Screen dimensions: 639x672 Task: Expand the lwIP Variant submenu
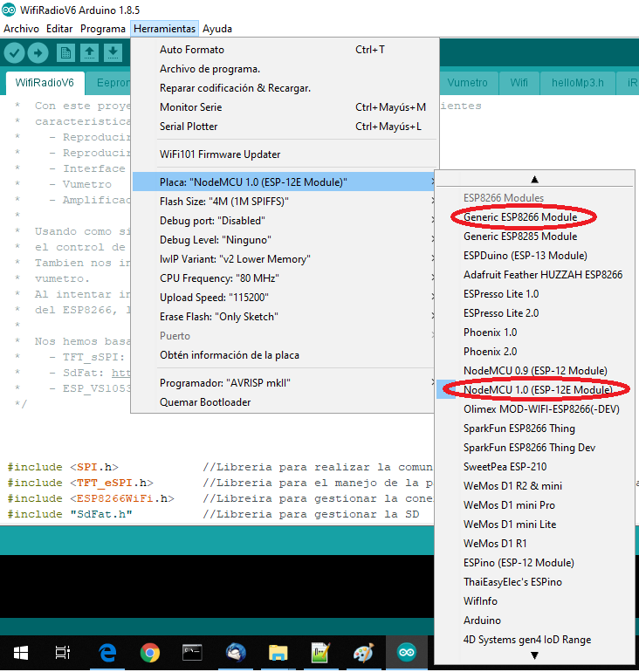[285, 259]
